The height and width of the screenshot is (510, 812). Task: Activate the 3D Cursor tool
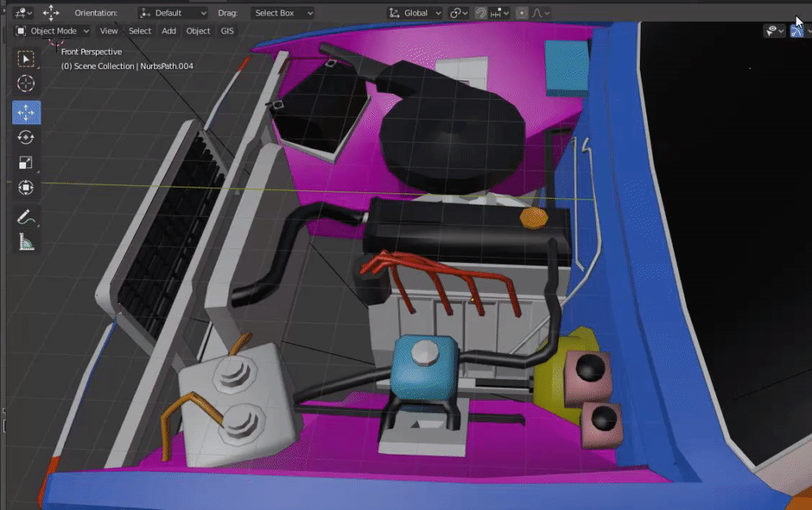pyautogui.click(x=26, y=84)
